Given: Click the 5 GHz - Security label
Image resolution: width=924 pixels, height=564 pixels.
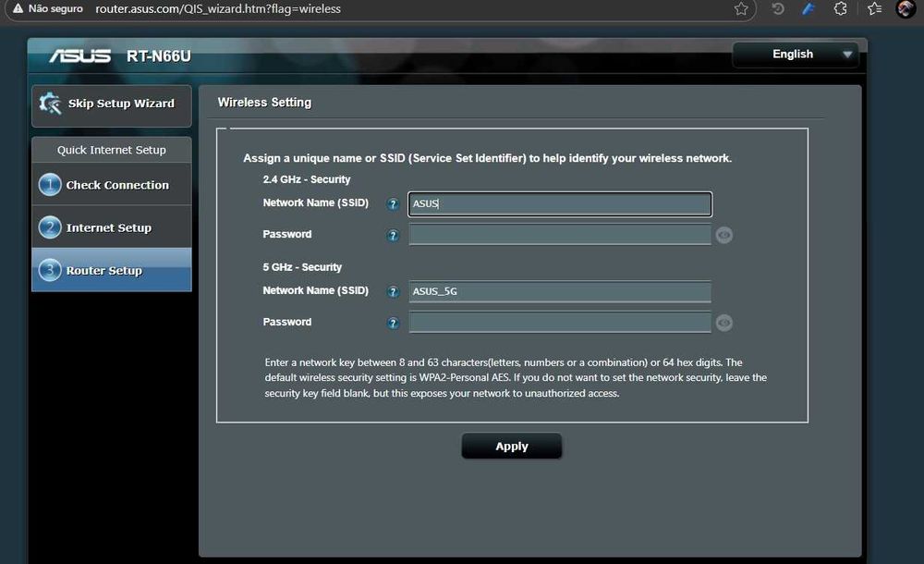Looking at the screenshot, I should pos(302,267).
